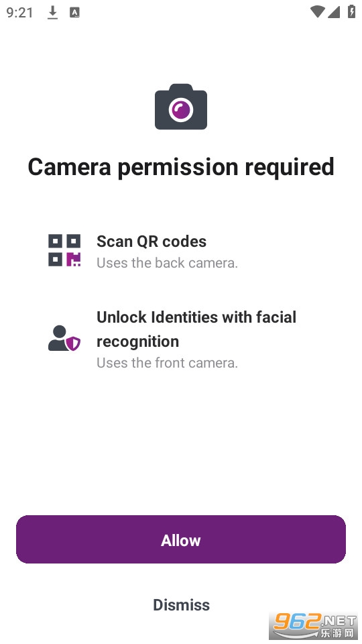Tap the 9:21 clock in status bar
362x644 pixels.
click(x=19, y=12)
